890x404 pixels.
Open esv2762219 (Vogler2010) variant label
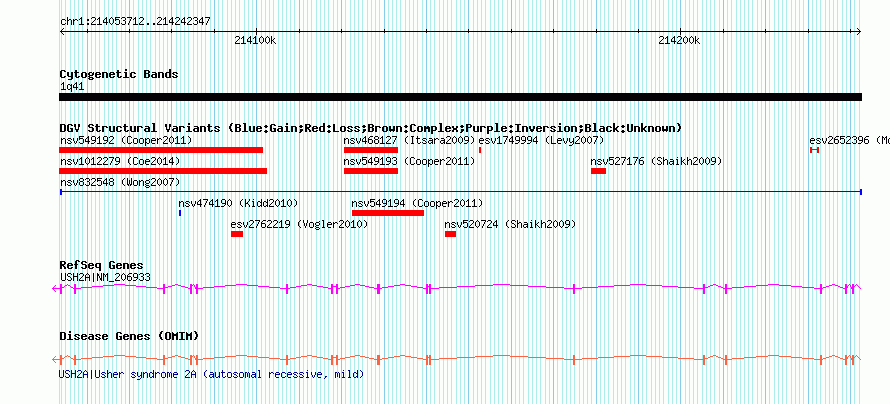pyautogui.click(x=299, y=225)
